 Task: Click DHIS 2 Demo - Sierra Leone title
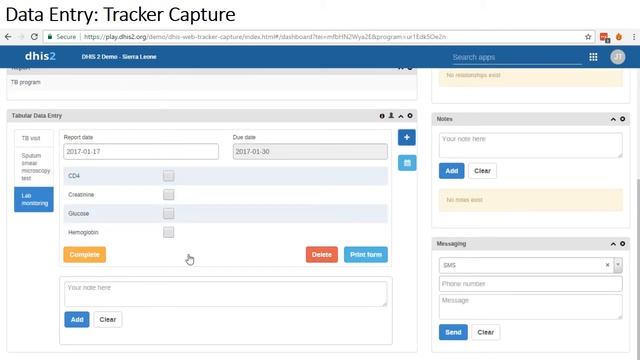coord(119,57)
